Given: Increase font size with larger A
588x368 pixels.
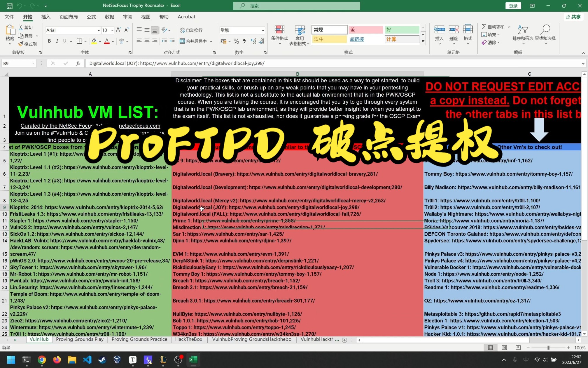Looking at the screenshot, I should 118,30.
